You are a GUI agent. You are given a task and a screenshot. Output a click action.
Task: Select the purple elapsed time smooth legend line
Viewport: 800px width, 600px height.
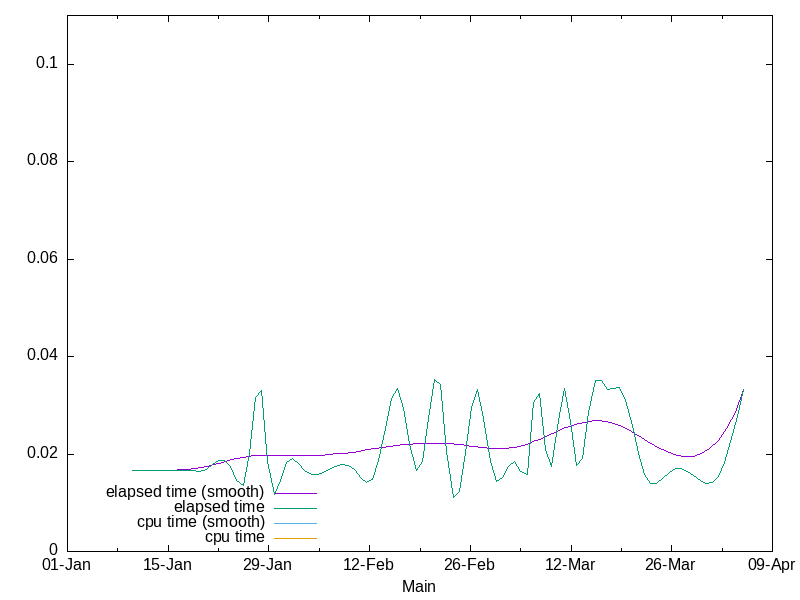[x=296, y=493]
